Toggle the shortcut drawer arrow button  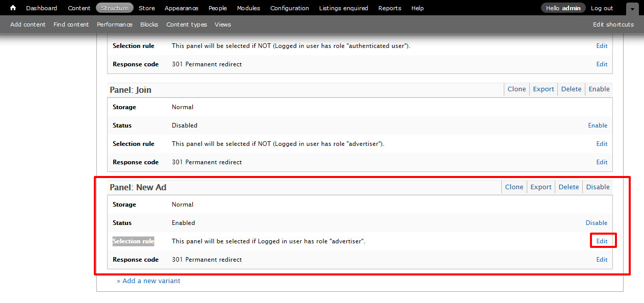click(632, 9)
